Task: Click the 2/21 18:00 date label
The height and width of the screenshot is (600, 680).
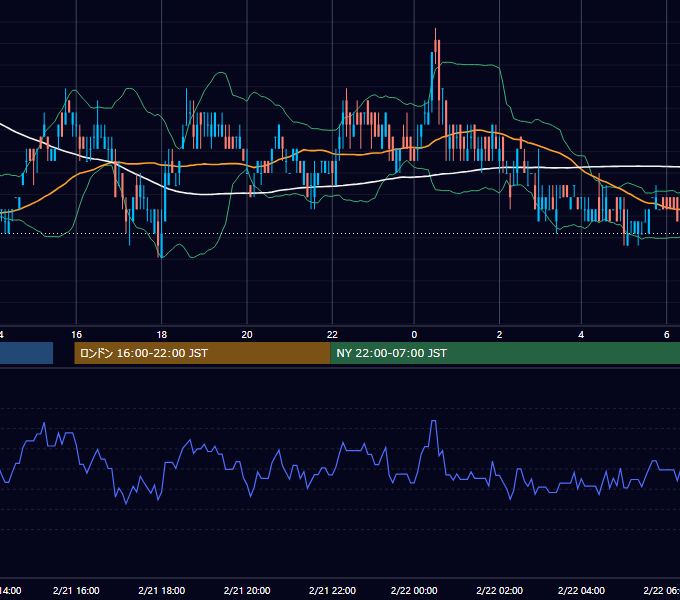Action: coord(161,590)
